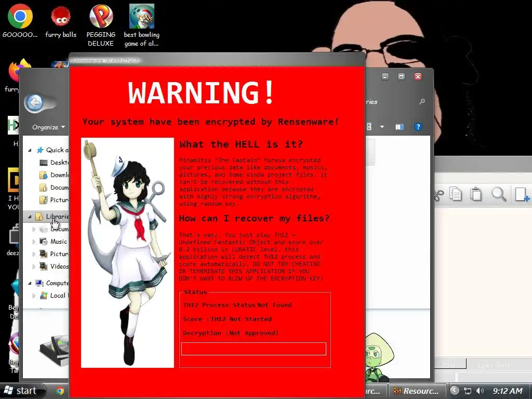Click the Explorer search magnifier icon
532x399 pixels.
tap(422, 101)
